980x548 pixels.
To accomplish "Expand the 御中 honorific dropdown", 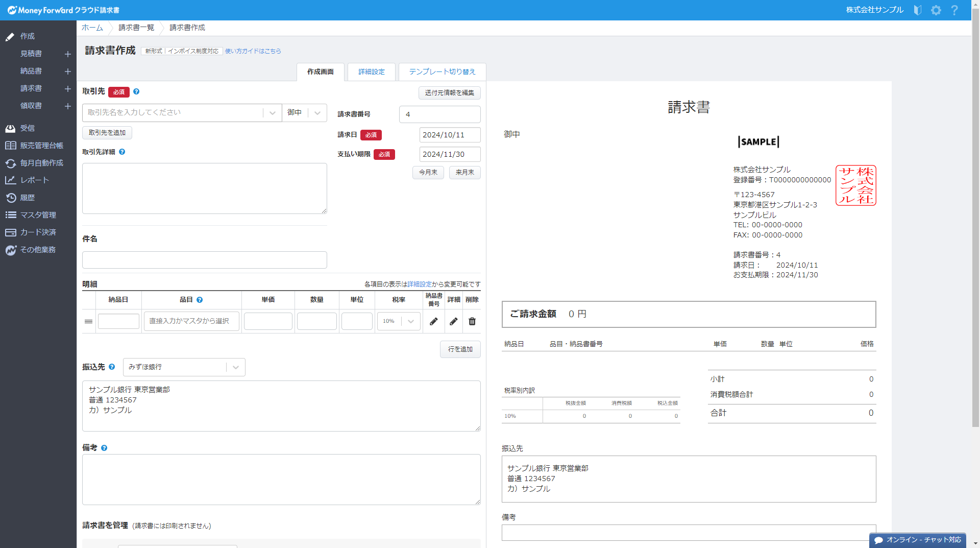I will (x=317, y=113).
